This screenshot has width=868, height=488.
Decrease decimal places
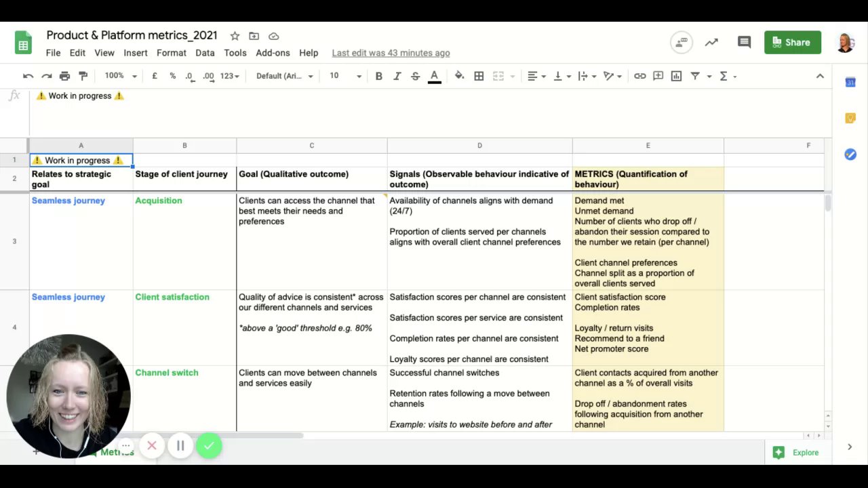(x=189, y=76)
